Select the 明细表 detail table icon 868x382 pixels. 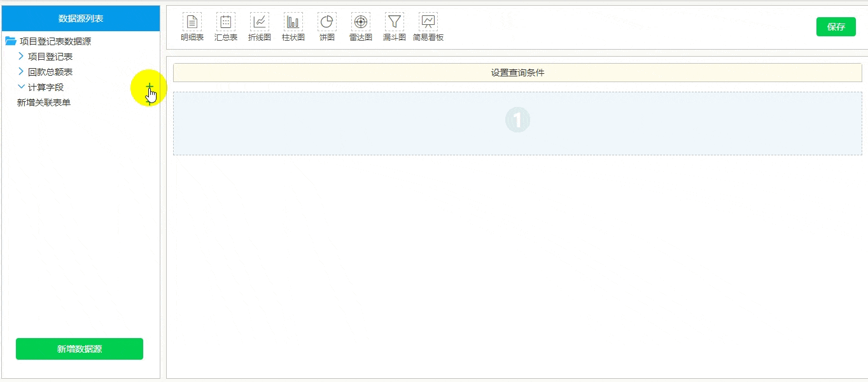(x=192, y=22)
